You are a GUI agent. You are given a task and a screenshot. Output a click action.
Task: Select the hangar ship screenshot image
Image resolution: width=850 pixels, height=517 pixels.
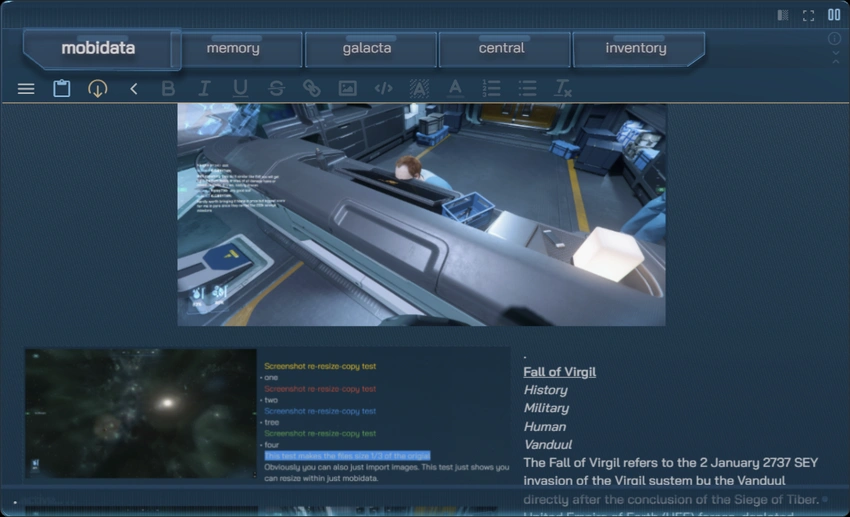pos(421,215)
